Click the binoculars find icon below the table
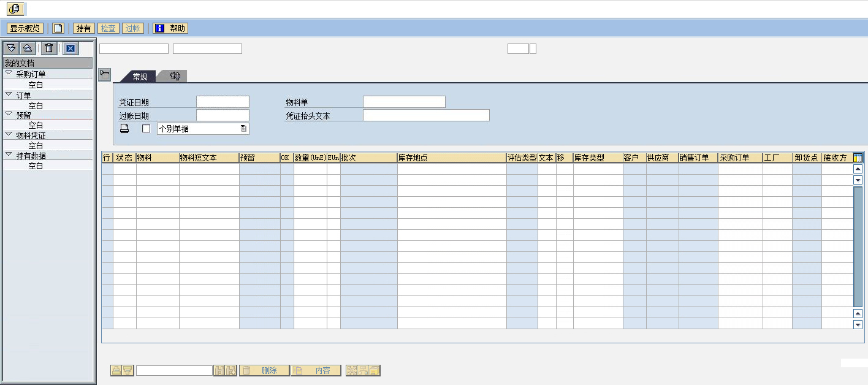Screen dimensions: 868x385 pyautogui.click(x=219, y=370)
